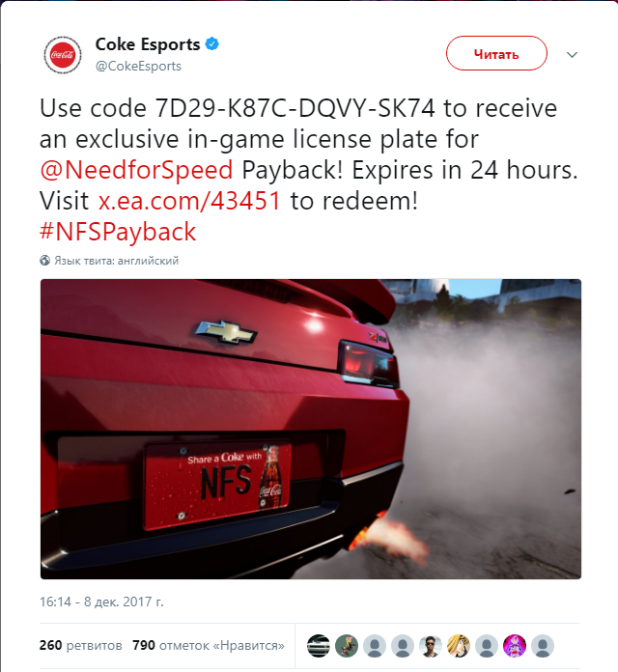Screen dimensions: 618x672
Task: Open the third default gray liker avatar
Action: click(x=487, y=645)
